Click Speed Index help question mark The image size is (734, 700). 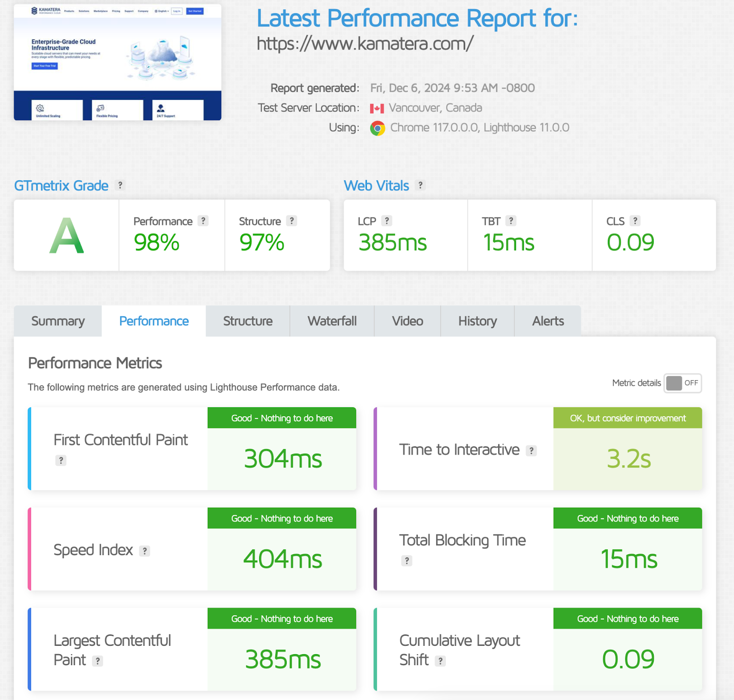tap(145, 551)
